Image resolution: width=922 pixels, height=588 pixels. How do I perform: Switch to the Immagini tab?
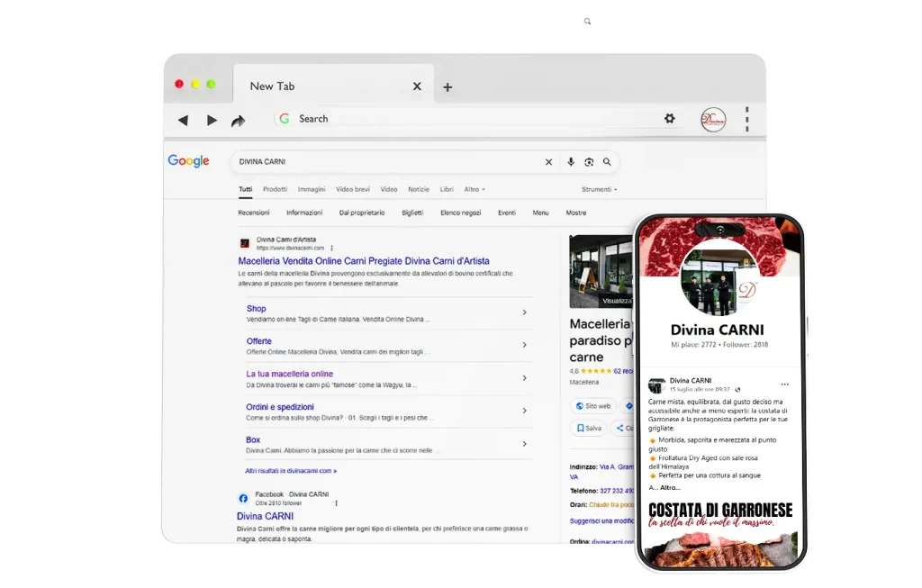312,189
